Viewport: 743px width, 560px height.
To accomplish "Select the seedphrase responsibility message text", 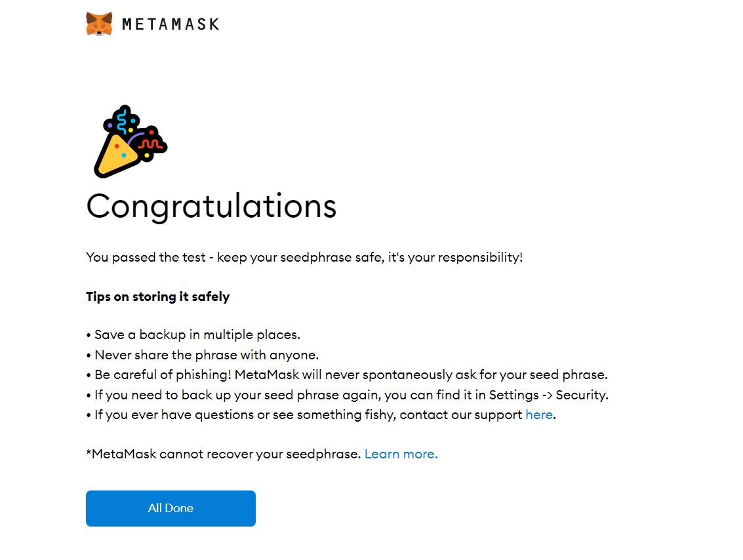I will click(304, 257).
